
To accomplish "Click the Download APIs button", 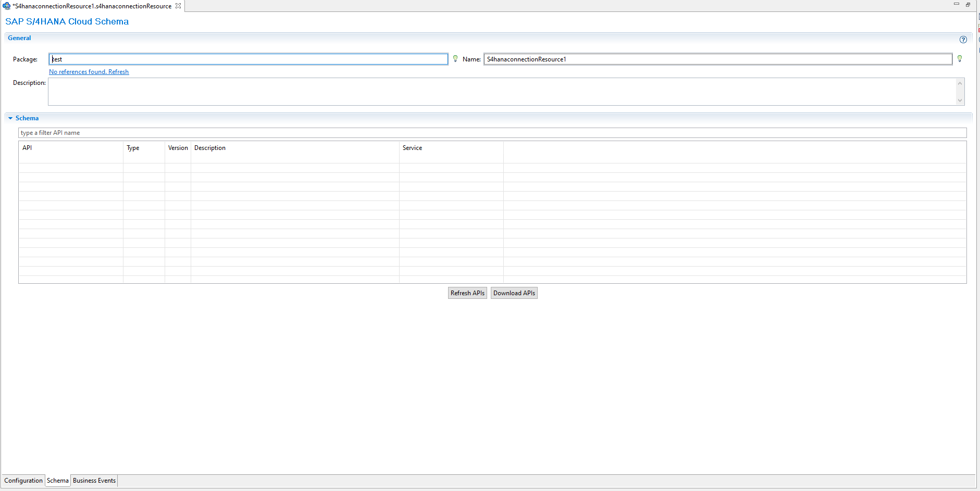I will pyautogui.click(x=514, y=293).
